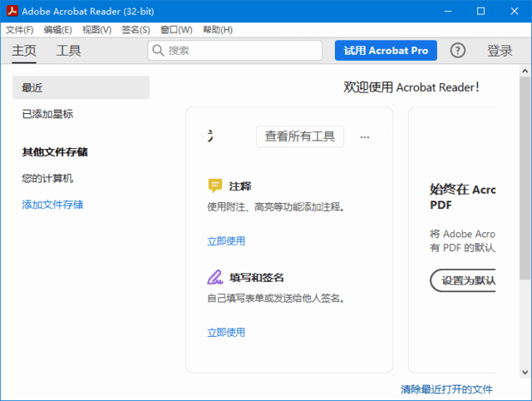
Task: Select 已添加星标 in the sidebar
Action: pos(47,114)
